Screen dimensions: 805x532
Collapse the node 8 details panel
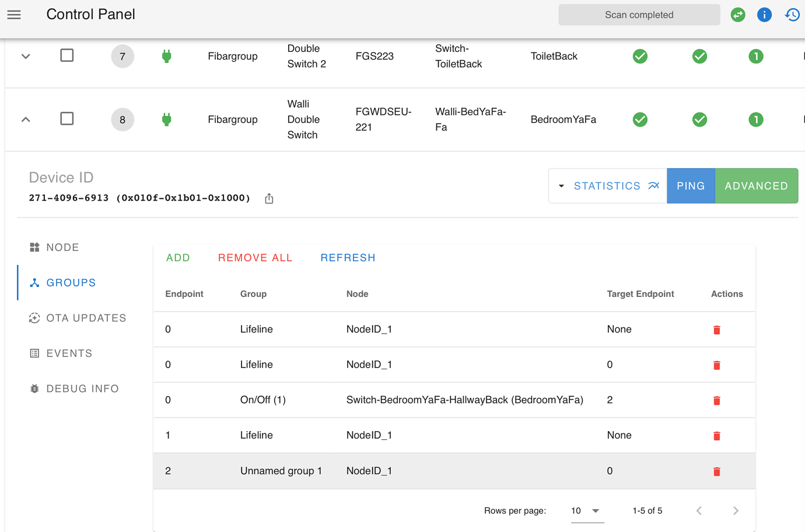[24, 119]
